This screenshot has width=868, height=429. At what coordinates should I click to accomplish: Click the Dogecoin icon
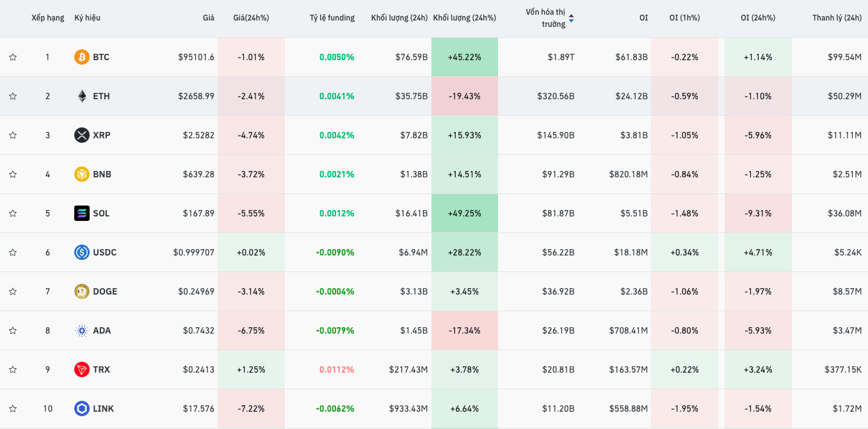(x=82, y=291)
